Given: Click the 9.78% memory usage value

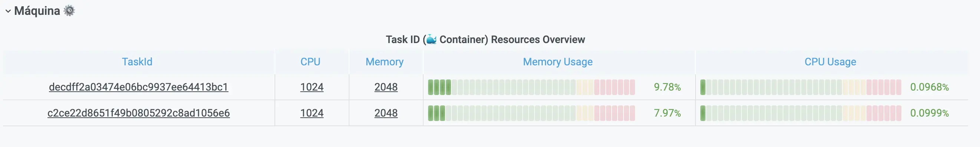Looking at the screenshot, I should pos(667,87).
